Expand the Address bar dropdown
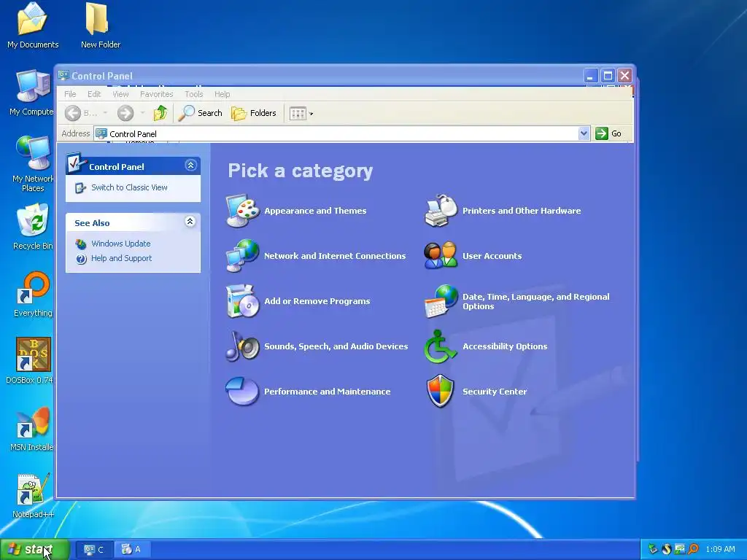Viewport: 747px width, 560px height. tap(584, 134)
